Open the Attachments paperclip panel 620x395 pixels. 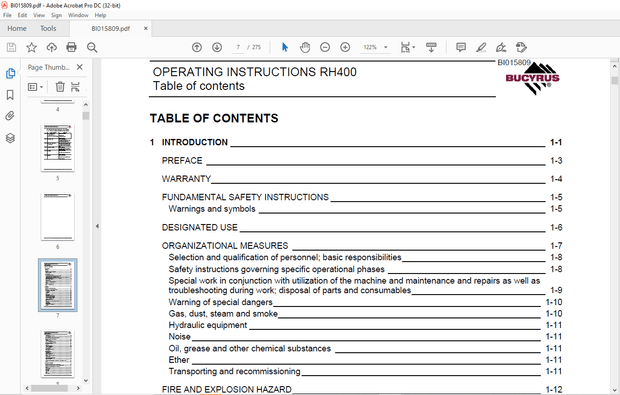pos(10,116)
